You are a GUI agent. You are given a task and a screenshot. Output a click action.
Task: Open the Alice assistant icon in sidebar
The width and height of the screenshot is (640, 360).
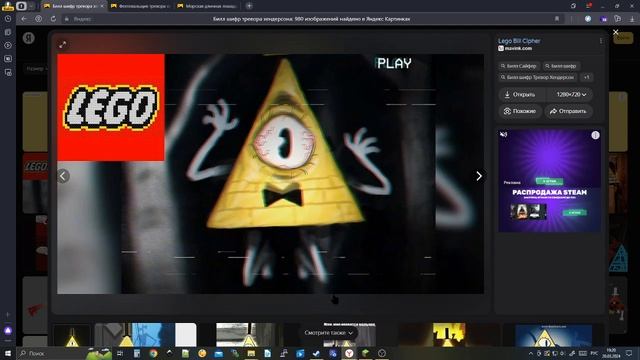(x=8, y=330)
